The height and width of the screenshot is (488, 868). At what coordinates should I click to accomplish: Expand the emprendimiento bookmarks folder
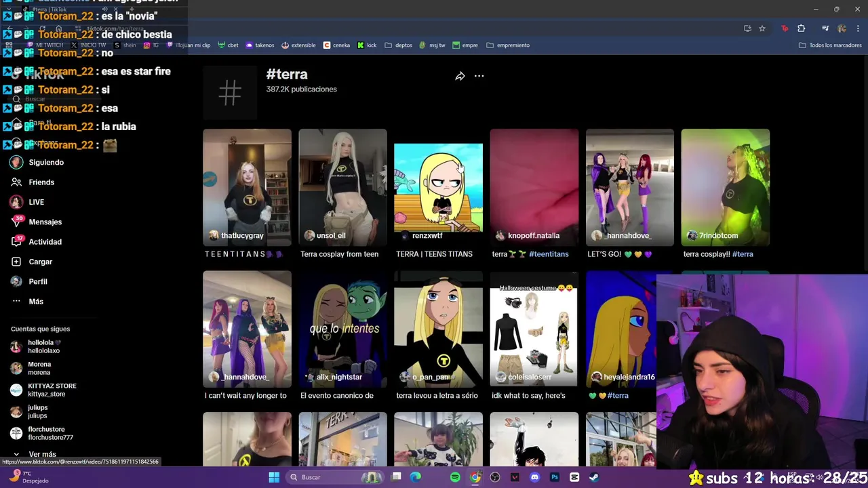tap(508, 45)
